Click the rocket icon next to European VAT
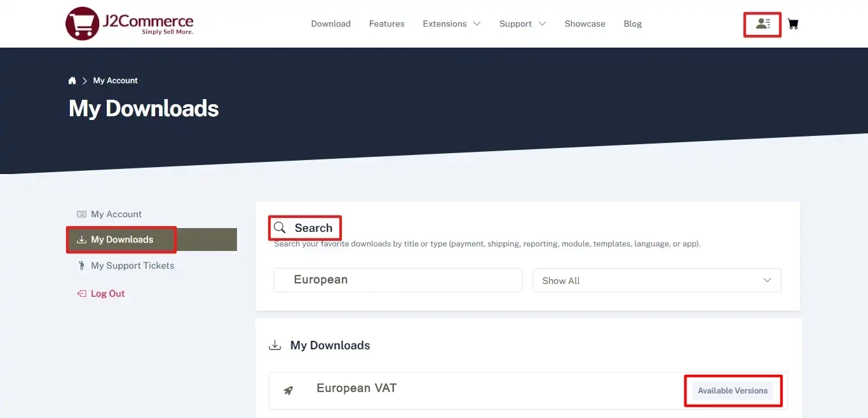The height and width of the screenshot is (418, 868). (x=288, y=391)
